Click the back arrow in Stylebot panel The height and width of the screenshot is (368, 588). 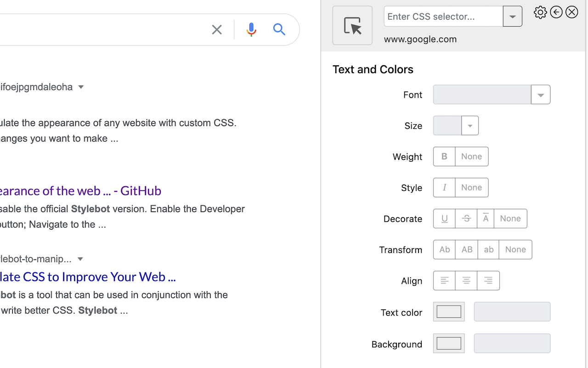point(556,12)
